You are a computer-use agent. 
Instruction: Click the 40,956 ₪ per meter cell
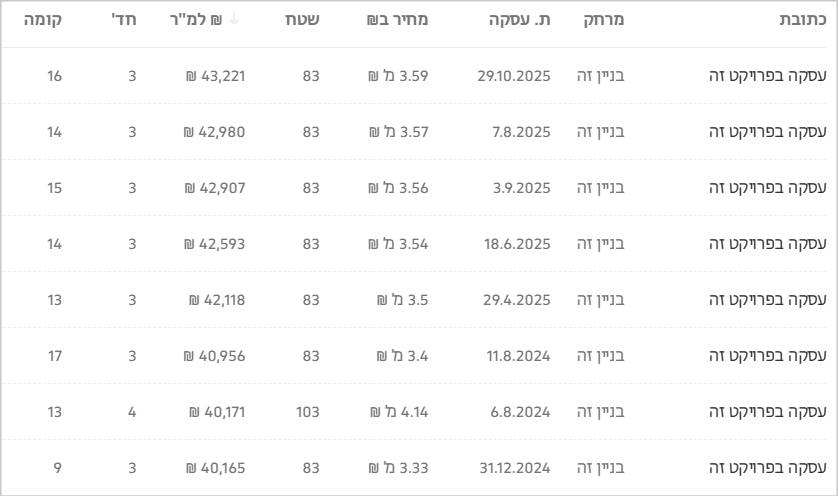click(215, 355)
